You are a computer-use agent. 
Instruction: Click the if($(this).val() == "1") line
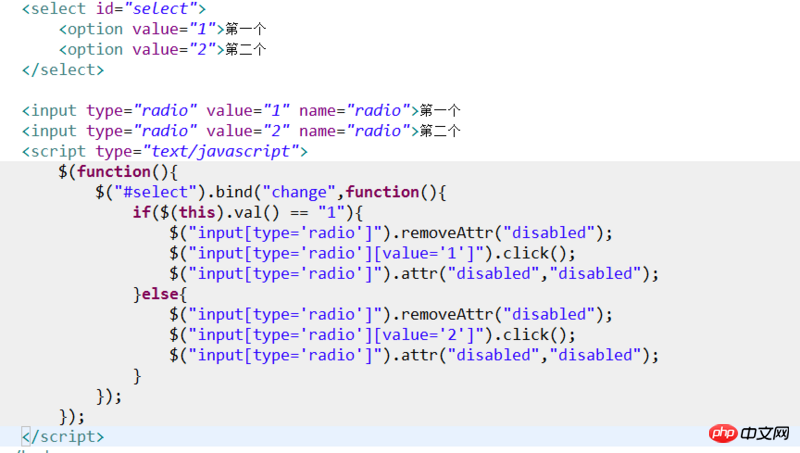click(x=247, y=213)
